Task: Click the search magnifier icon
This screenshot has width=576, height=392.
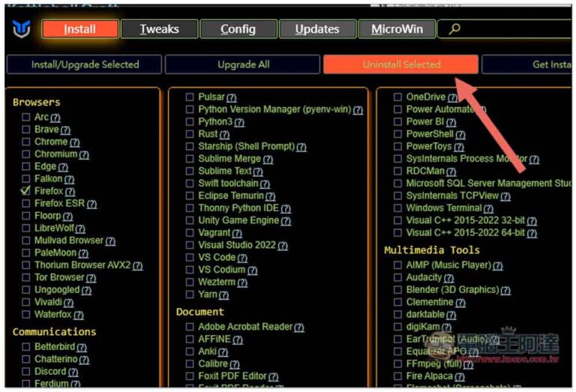Action: click(454, 29)
